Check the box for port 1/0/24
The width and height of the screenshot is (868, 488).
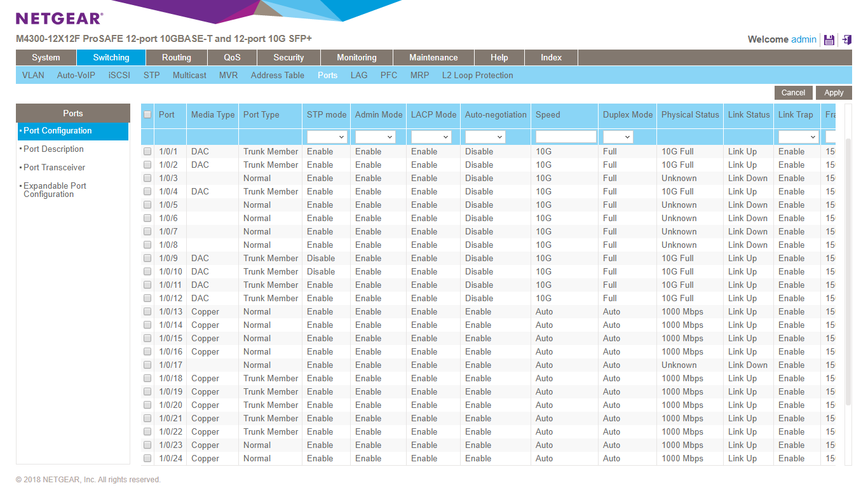pos(147,458)
